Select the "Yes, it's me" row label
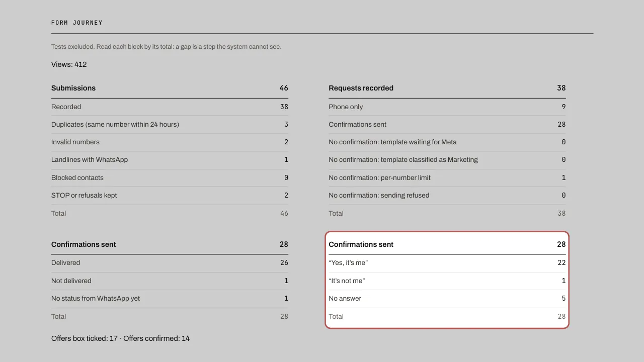The image size is (644, 362). pyautogui.click(x=348, y=262)
